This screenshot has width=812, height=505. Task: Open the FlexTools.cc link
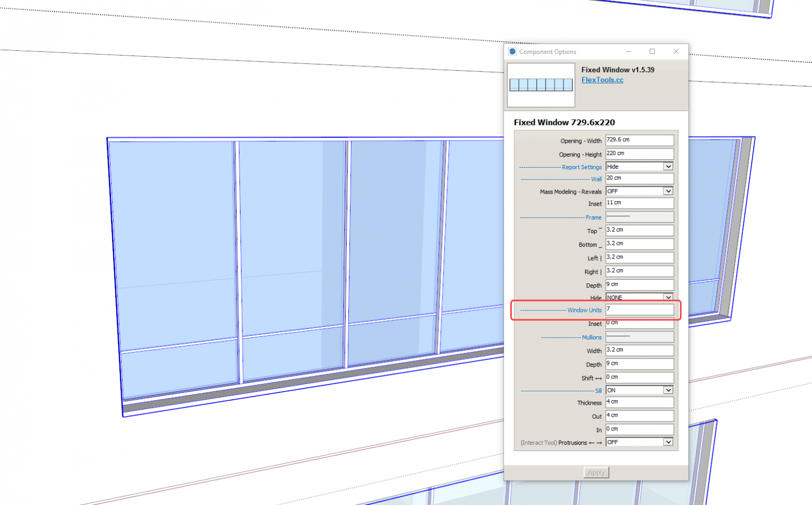click(602, 80)
